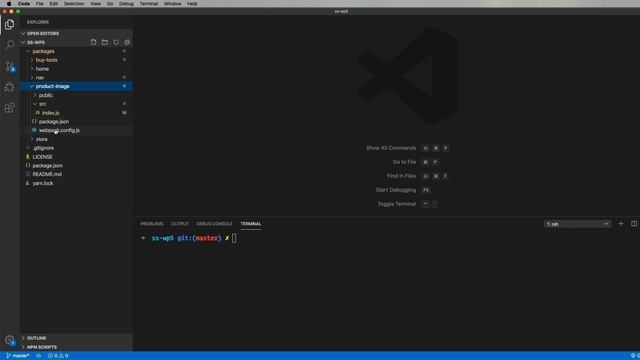Click the New File icon in explorer header
This screenshot has height=360, width=640.
[93, 42]
